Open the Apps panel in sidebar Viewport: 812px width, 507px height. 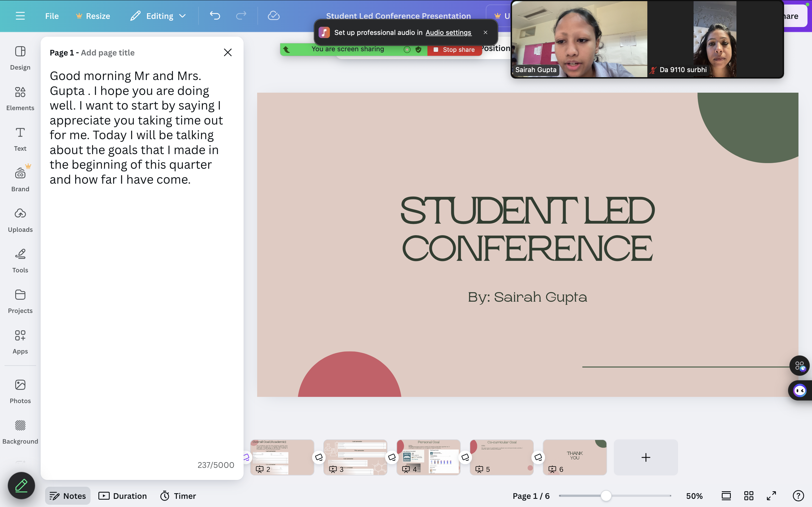(20, 341)
